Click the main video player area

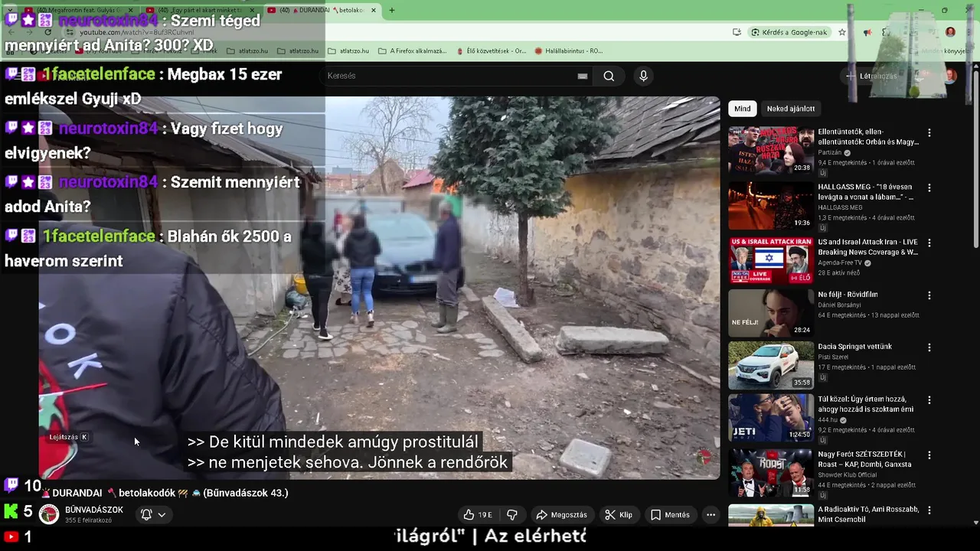click(x=379, y=288)
